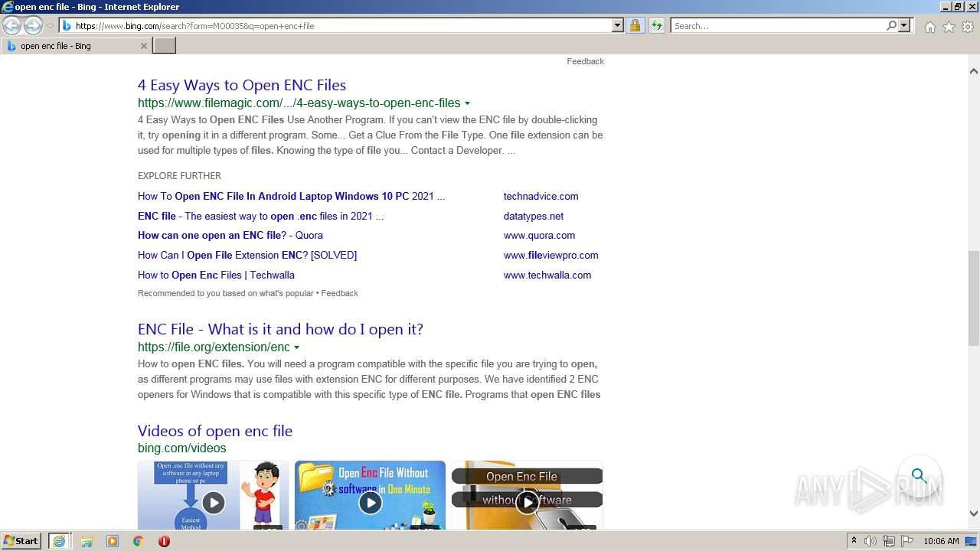The height and width of the screenshot is (551, 980).
Task: Open the Tools gear icon
Action: pyautogui.click(x=968, y=27)
